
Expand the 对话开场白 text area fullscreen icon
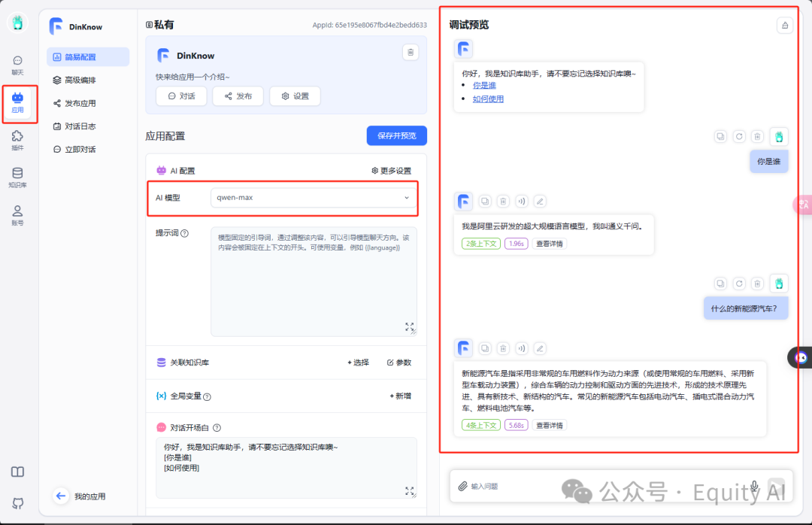(410, 491)
